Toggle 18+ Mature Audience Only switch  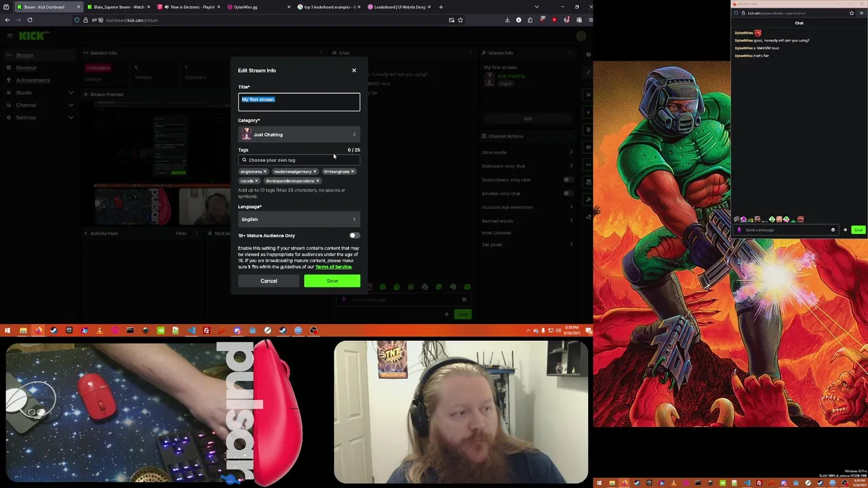coord(354,235)
